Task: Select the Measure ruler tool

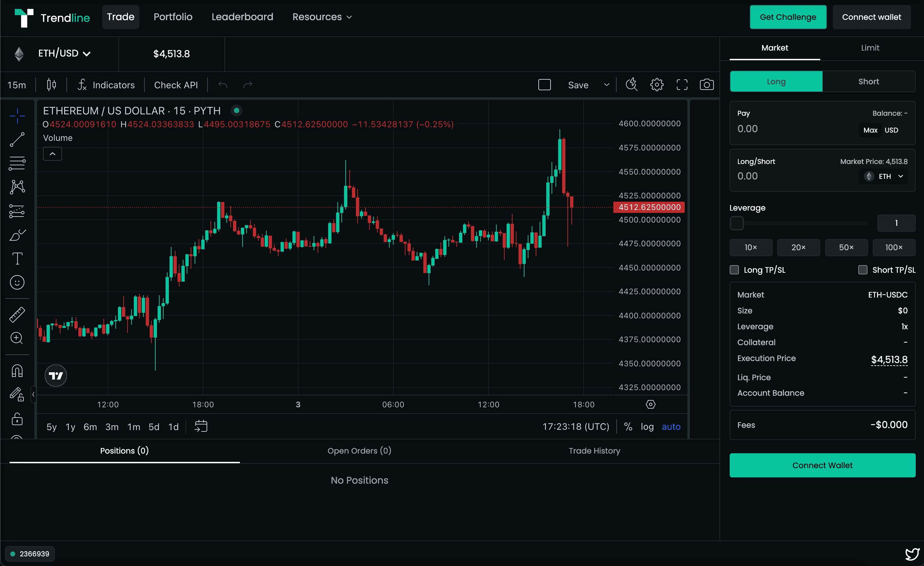Action: click(x=17, y=315)
